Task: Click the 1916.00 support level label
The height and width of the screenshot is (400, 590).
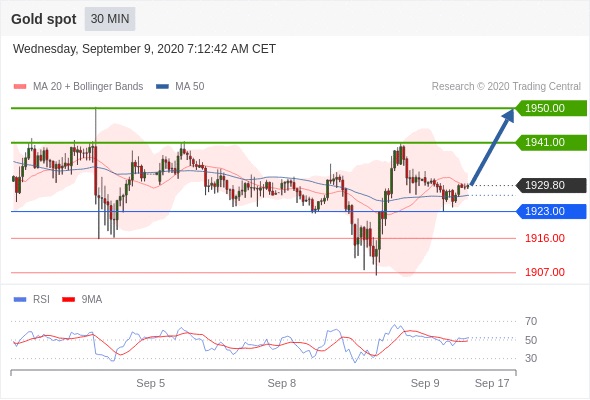Action: (545, 238)
